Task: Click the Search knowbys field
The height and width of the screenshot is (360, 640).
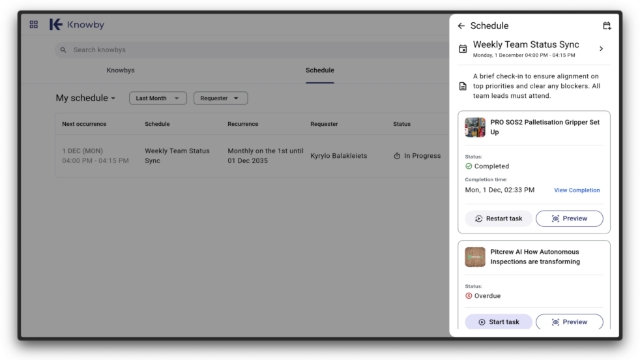Action: (253, 50)
